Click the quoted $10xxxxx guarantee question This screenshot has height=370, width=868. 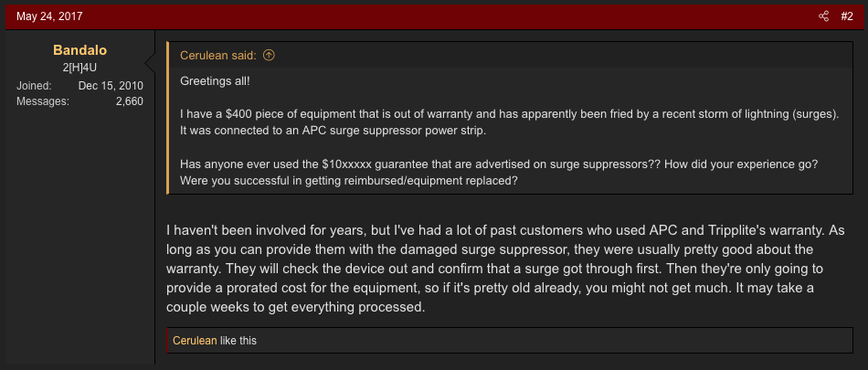click(x=499, y=172)
